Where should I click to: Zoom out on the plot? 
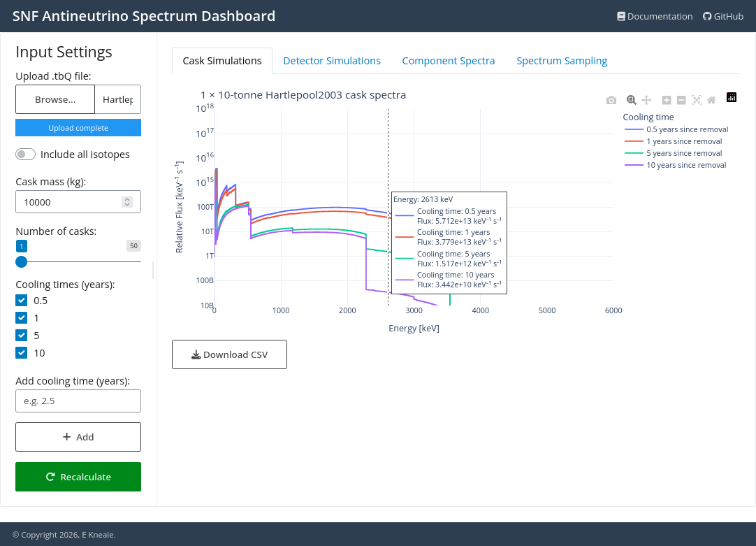[681, 100]
